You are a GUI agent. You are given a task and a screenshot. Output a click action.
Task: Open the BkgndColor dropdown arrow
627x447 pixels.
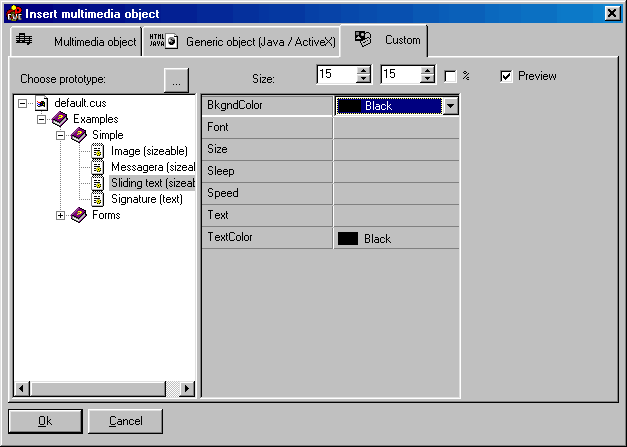450,105
